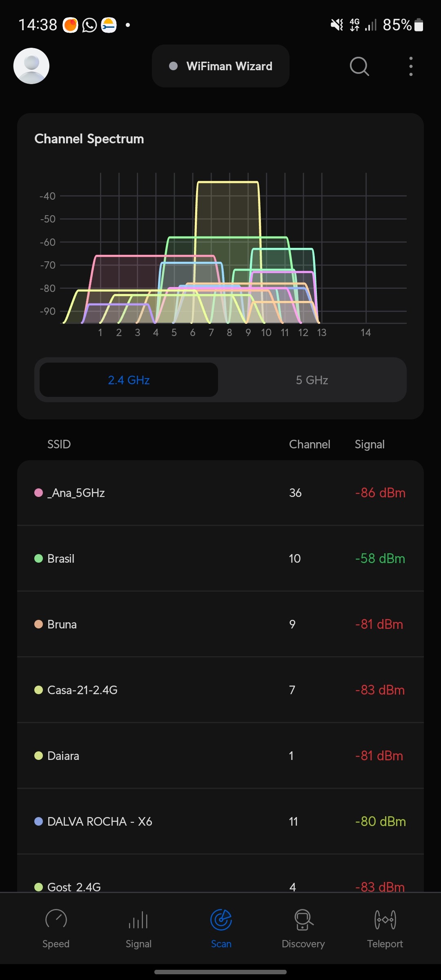This screenshot has width=441, height=980.
Task: Select the _Ana_5GHz network row
Action: (220, 493)
